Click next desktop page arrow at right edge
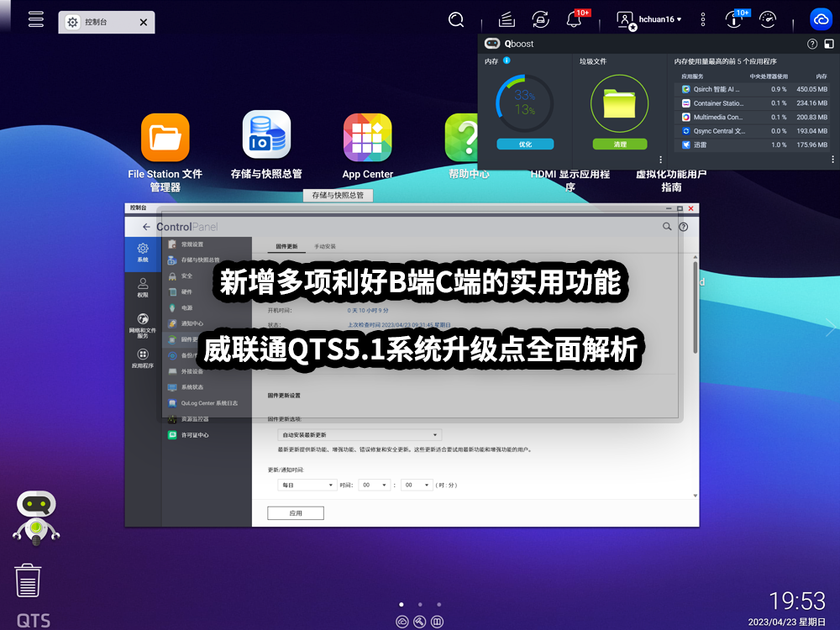The width and height of the screenshot is (840, 630). click(x=831, y=327)
